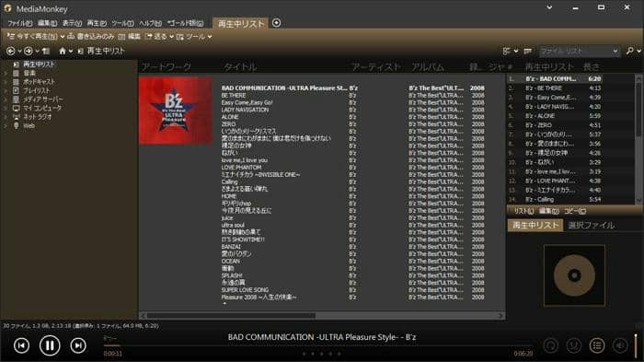
Task: Select マイ コンピュータ in the media tree
Action: pos(42,108)
